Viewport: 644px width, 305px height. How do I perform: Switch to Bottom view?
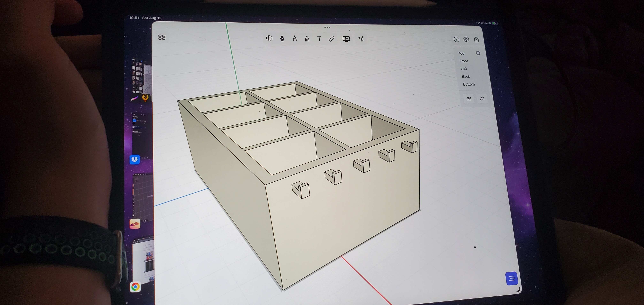click(x=469, y=84)
